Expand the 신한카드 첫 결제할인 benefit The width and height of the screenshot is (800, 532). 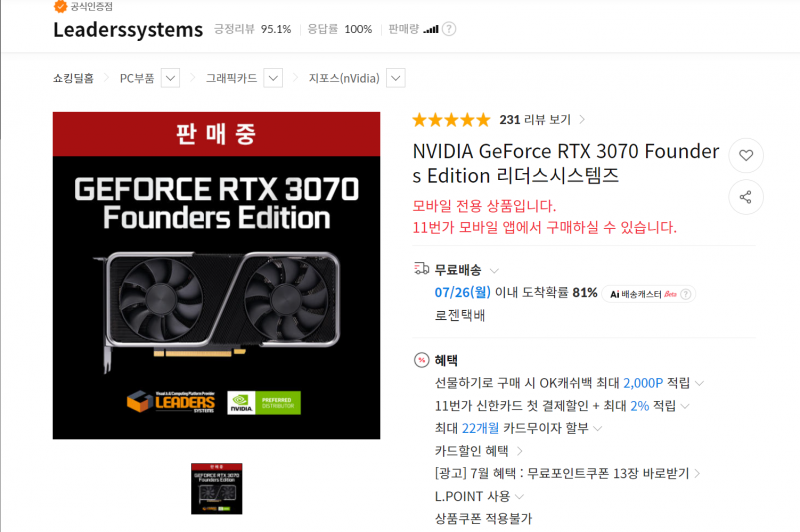coord(685,406)
